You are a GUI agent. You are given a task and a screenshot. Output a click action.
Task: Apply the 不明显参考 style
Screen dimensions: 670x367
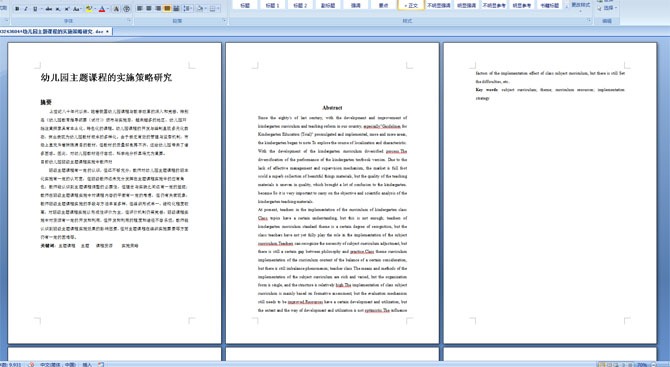click(494, 5)
